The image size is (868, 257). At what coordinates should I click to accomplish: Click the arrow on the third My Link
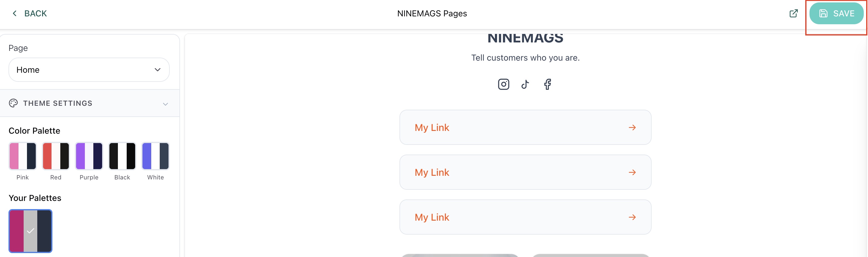(632, 217)
